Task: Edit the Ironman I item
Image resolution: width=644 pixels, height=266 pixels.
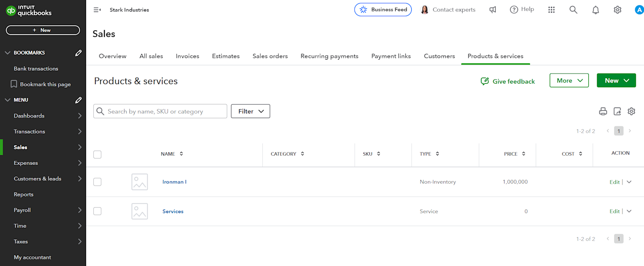Action: pyautogui.click(x=615, y=182)
